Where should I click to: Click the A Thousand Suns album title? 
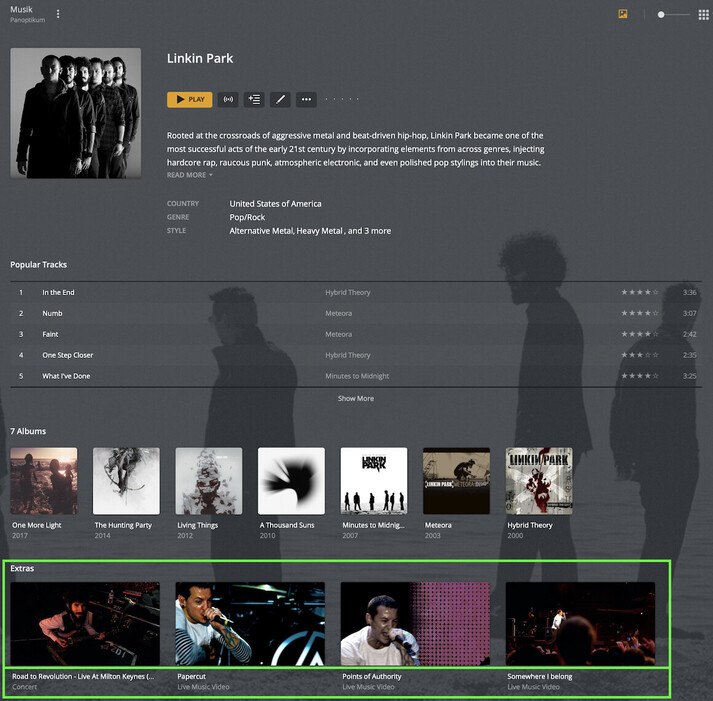point(287,525)
